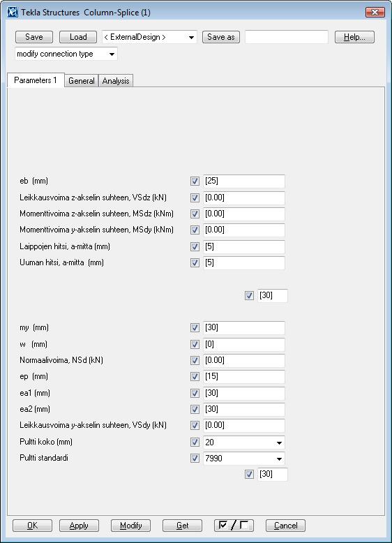Screen dimensions: 392x543
Task: Switch to the Analysis tab
Action: pyautogui.click(x=116, y=81)
